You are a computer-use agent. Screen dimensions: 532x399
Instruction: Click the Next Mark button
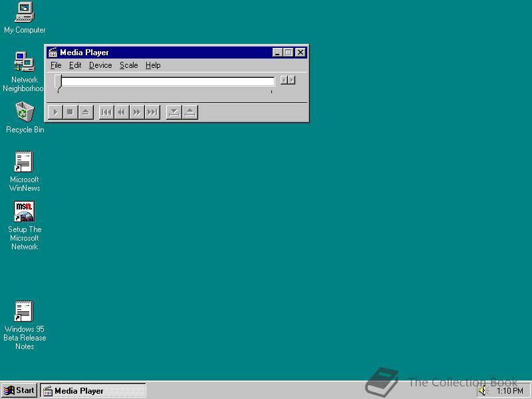pyautogui.click(x=152, y=112)
